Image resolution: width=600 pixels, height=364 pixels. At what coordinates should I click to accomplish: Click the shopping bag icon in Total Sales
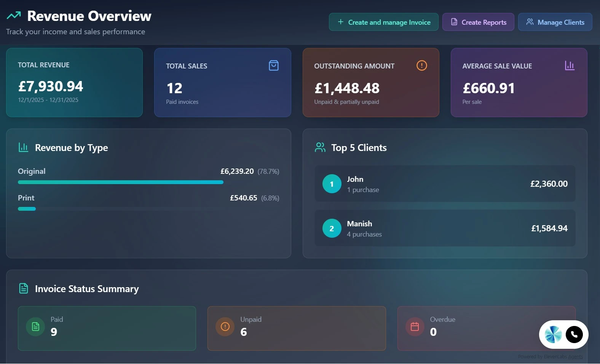274,65
